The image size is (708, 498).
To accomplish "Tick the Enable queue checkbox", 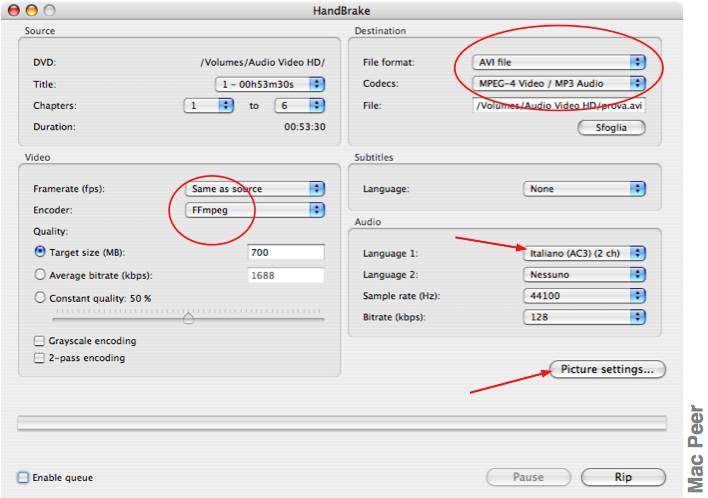I will [23, 477].
